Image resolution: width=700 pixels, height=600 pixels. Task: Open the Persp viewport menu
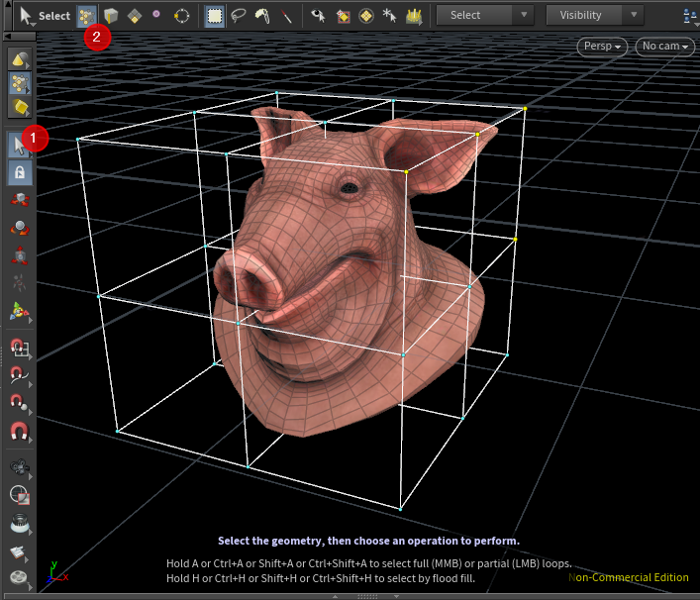[602, 46]
